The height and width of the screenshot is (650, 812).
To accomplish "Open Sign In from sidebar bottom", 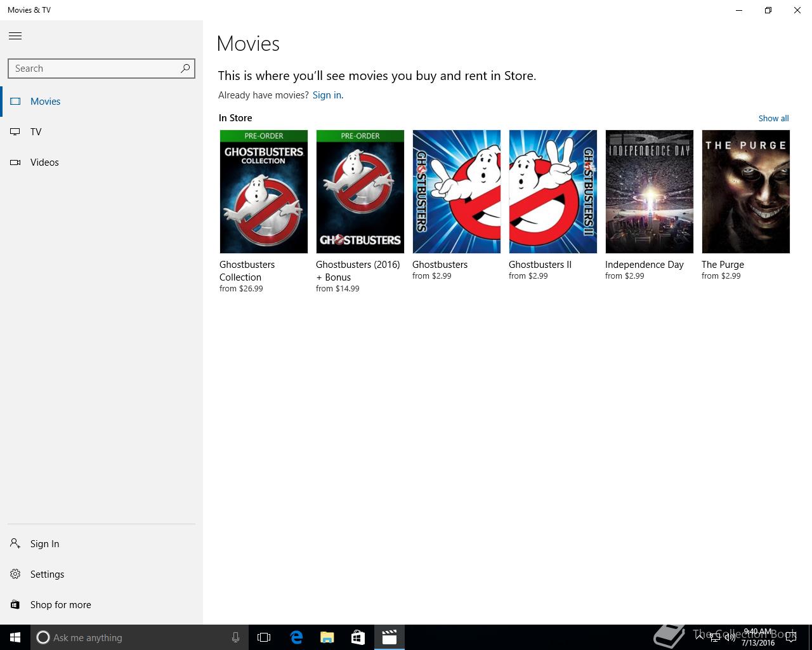I will (101, 544).
